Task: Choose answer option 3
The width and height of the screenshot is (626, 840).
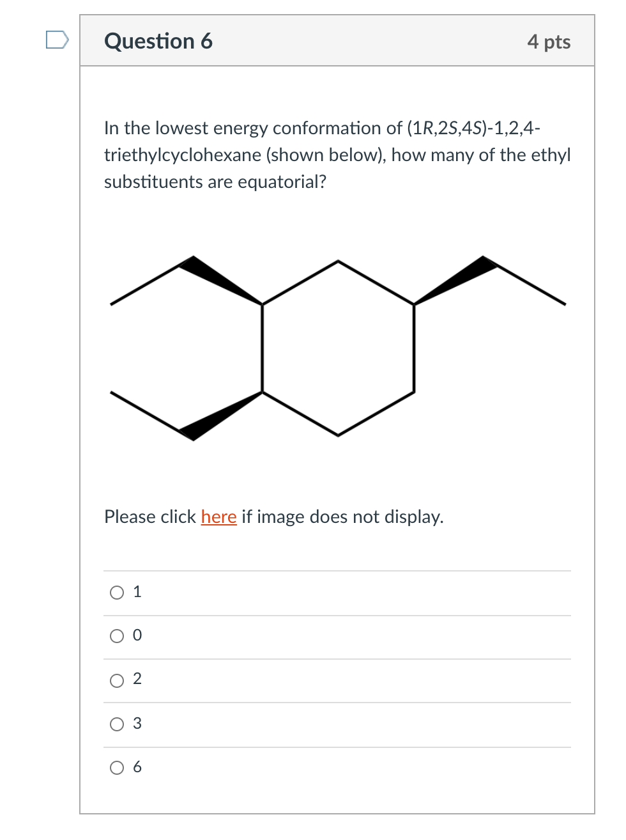Action: click(116, 724)
